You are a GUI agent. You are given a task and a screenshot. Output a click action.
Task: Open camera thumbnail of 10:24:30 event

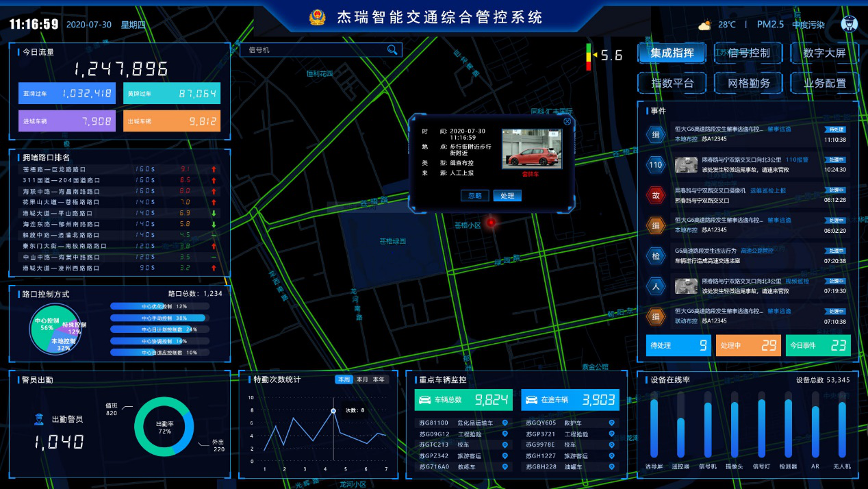686,165
